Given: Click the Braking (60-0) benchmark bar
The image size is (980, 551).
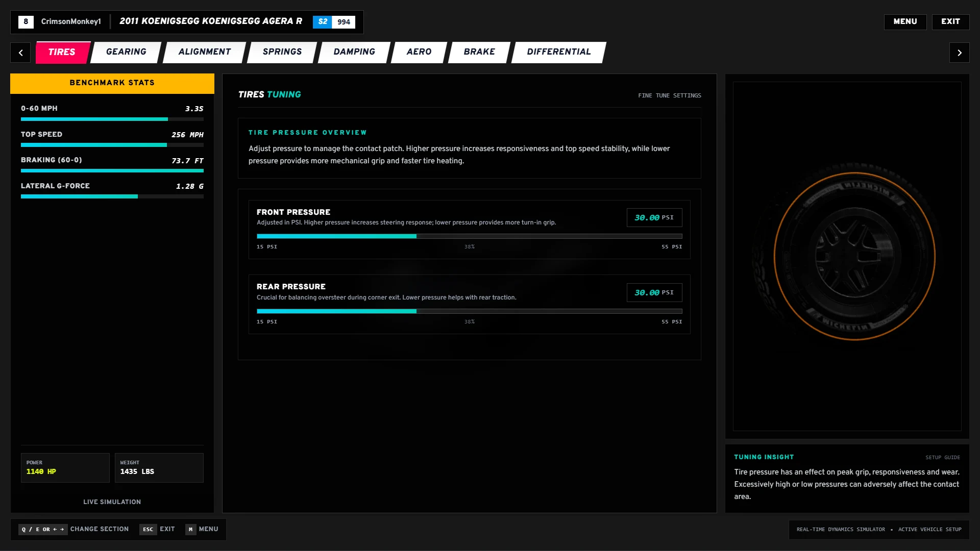Looking at the screenshot, I should (x=112, y=171).
